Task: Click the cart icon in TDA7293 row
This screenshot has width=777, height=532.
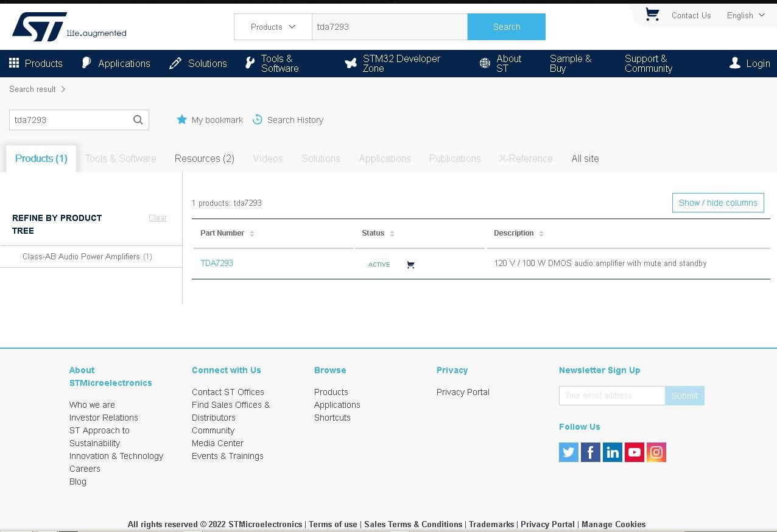Action: (x=410, y=264)
